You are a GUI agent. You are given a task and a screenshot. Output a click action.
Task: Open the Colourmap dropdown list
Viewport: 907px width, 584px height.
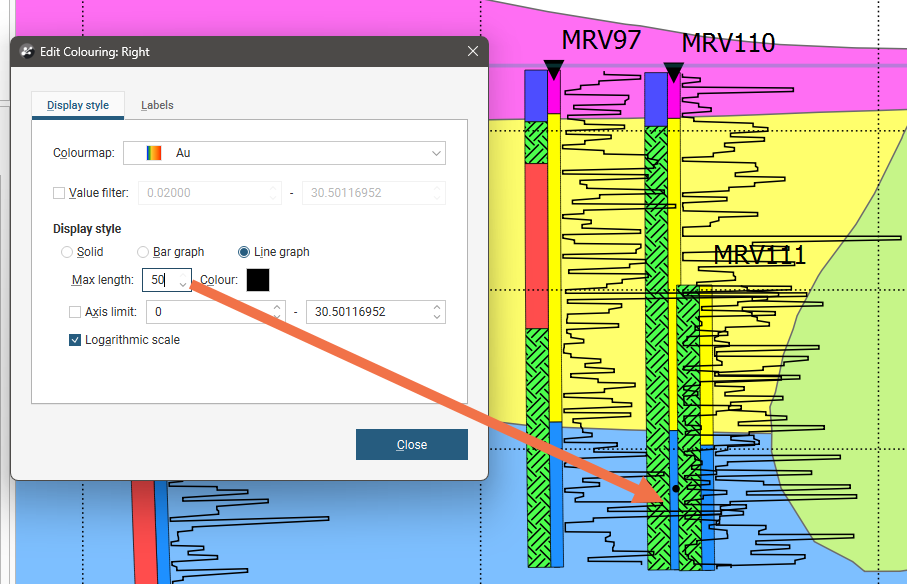click(x=436, y=153)
